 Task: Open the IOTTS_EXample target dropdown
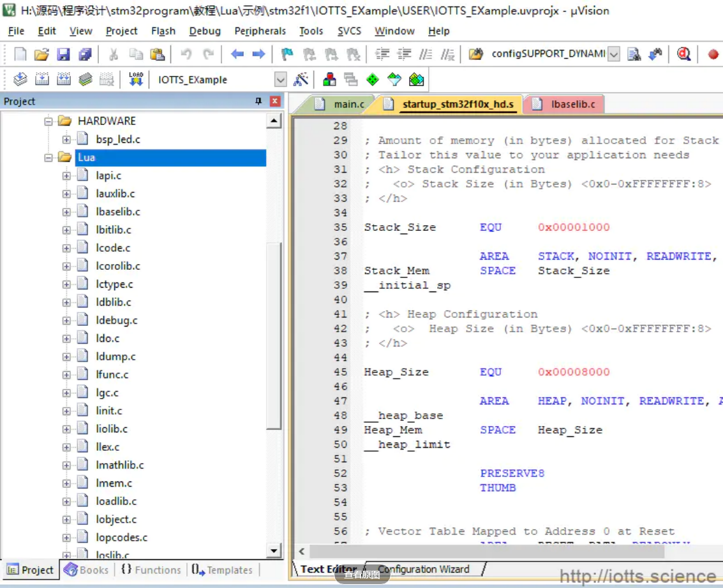280,80
